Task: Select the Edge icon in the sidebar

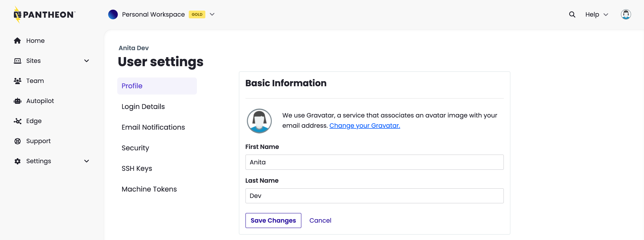Action: (17, 121)
